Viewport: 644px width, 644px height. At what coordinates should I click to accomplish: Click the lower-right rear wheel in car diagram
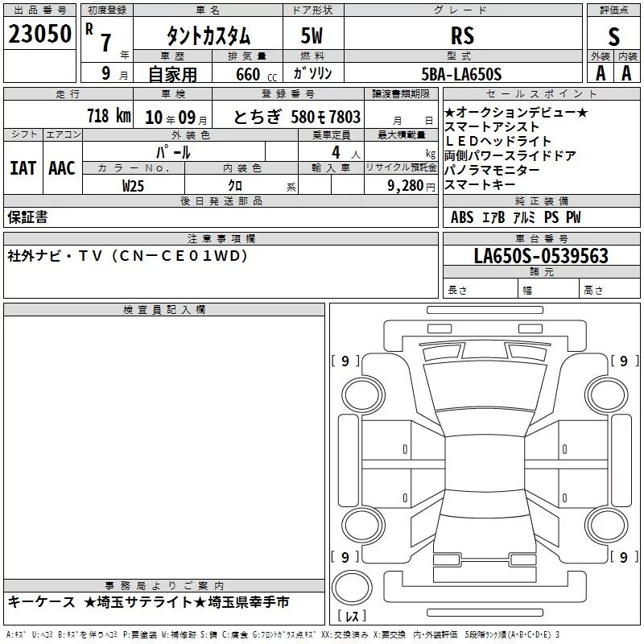pos(607,525)
